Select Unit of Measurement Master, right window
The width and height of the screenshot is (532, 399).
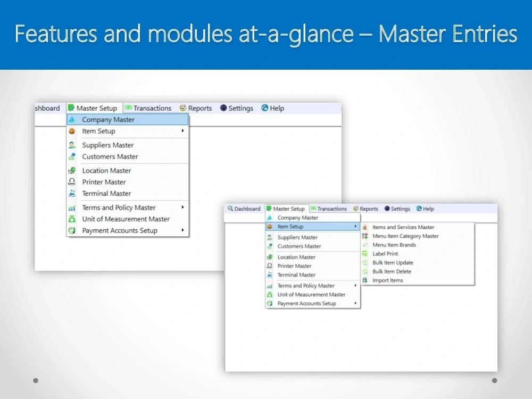[312, 295]
